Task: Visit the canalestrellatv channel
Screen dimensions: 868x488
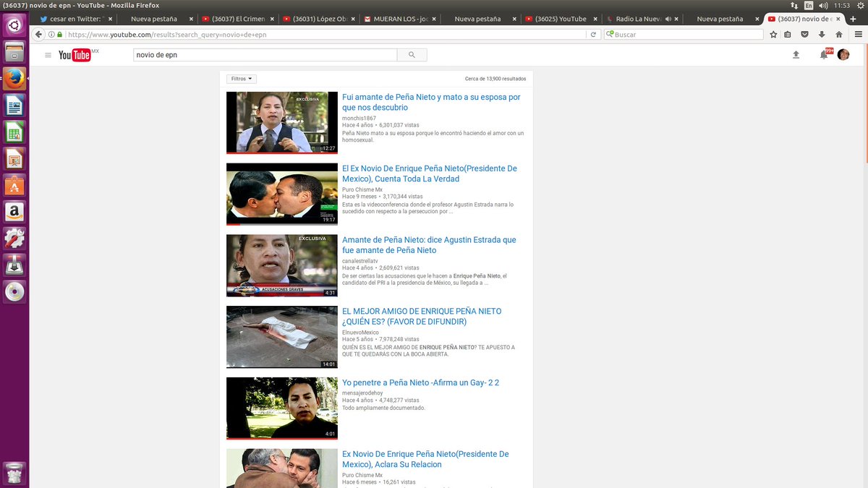Action: point(360,261)
